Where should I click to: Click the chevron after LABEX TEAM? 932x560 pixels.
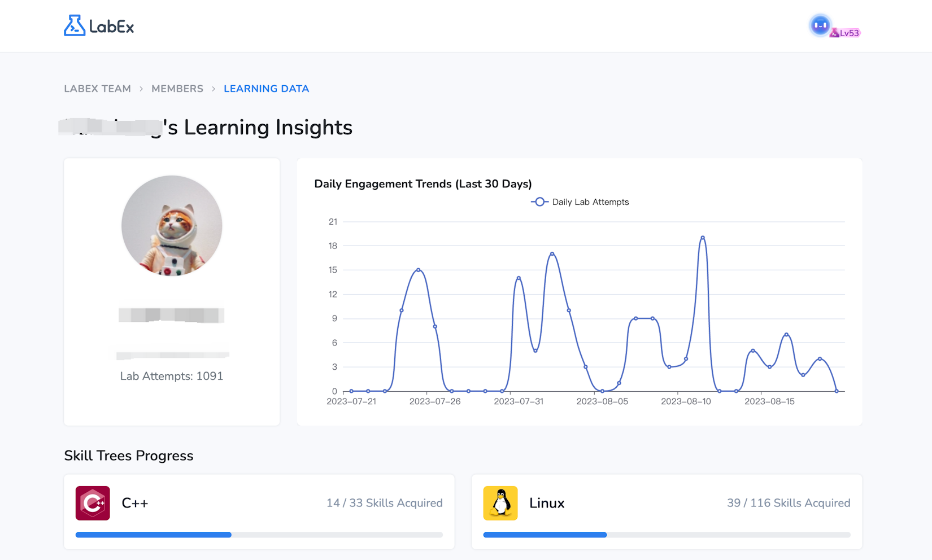140,89
